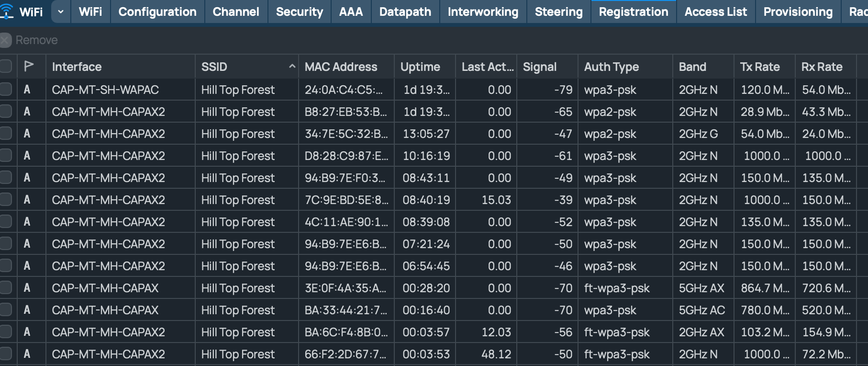Click the 5GHz AC band cell
Screen dimensions: 868x366
703,310
